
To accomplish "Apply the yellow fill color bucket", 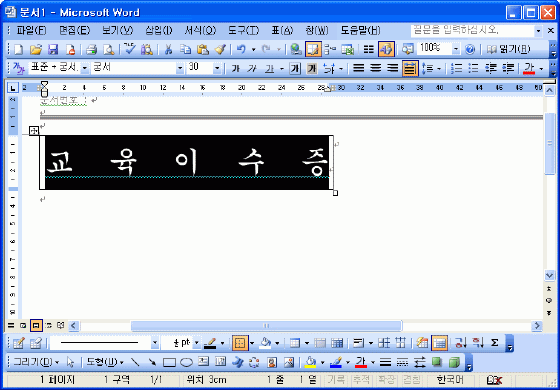I will pos(311,363).
